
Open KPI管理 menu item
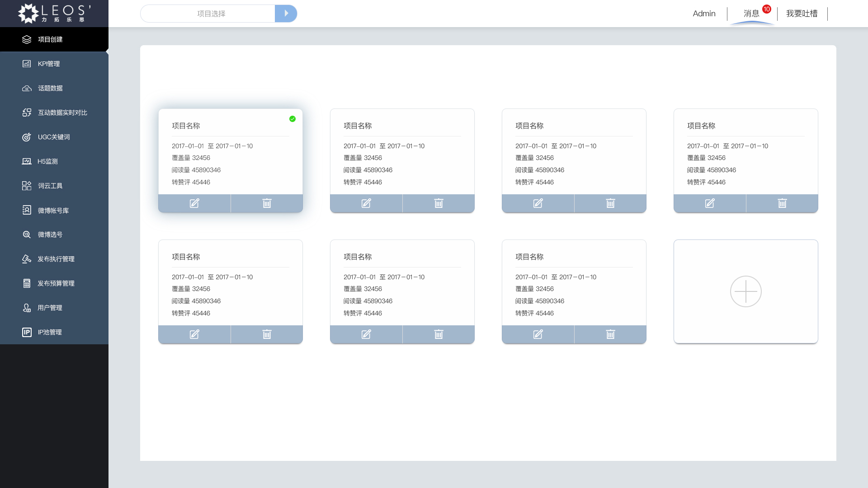[54, 64]
